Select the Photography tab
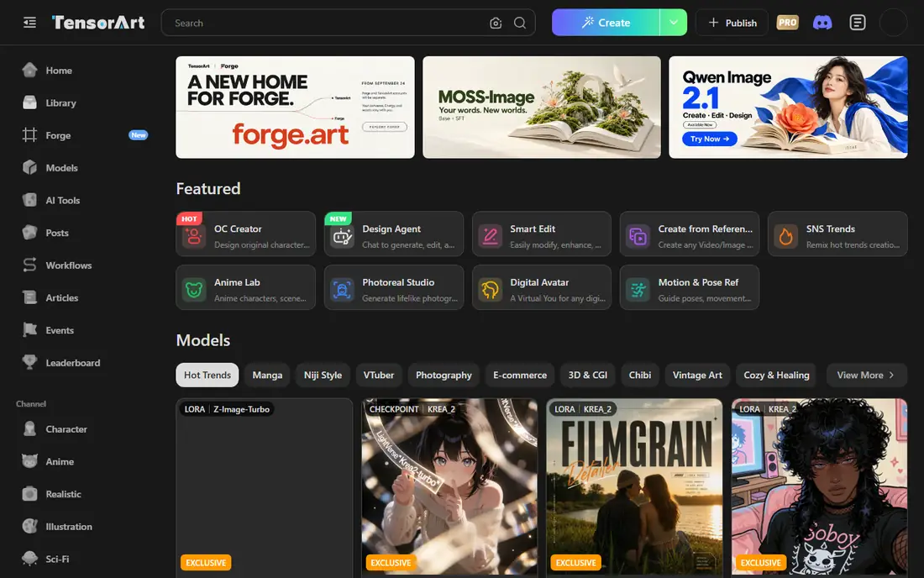Image resolution: width=924 pixels, height=578 pixels. (444, 376)
